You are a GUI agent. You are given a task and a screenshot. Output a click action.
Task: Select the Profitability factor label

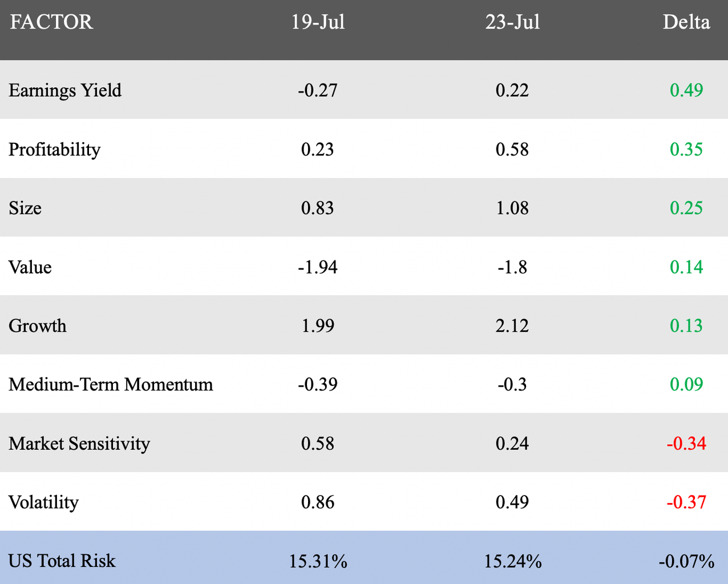55,150
